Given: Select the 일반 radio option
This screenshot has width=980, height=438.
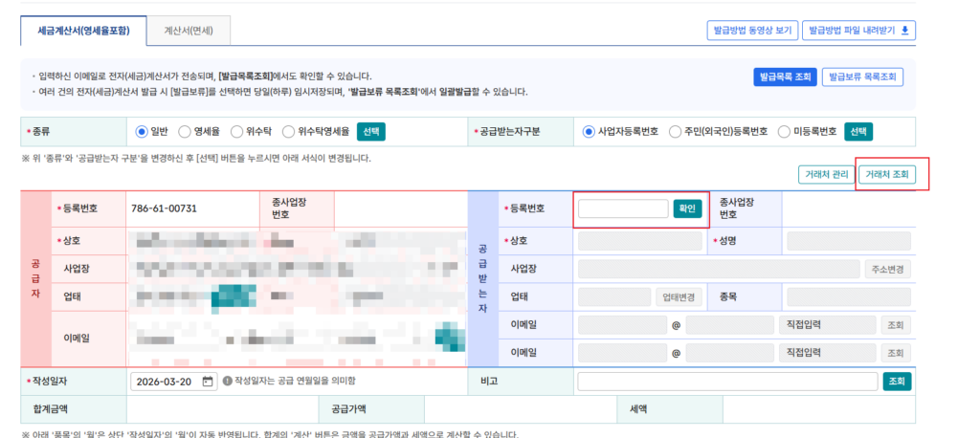Looking at the screenshot, I should click(142, 132).
